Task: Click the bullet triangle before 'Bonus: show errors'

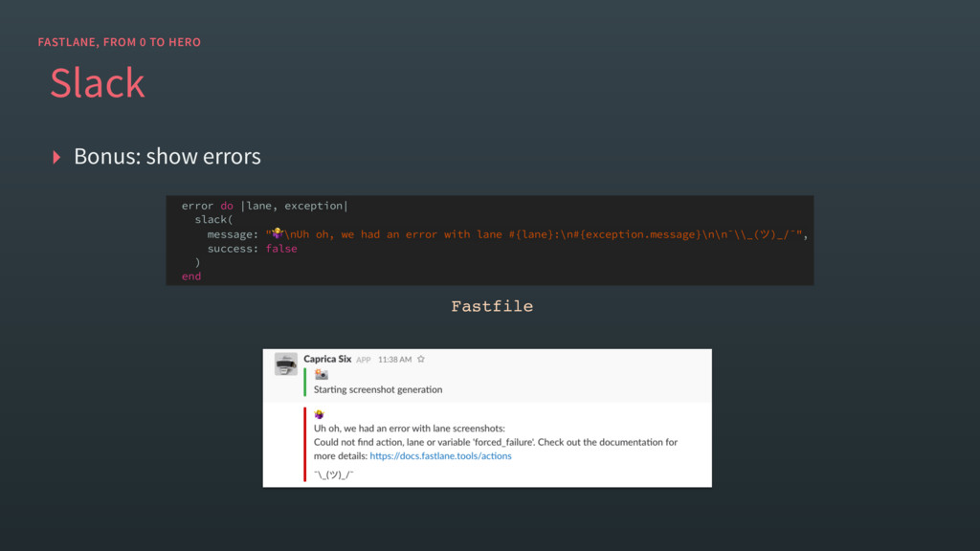Action: tap(56, 157)
